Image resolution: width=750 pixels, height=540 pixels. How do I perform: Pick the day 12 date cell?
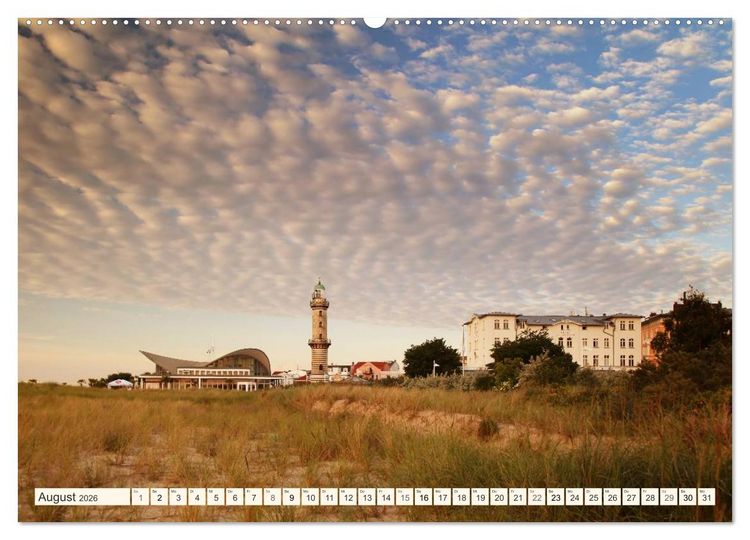coord(348,496)
